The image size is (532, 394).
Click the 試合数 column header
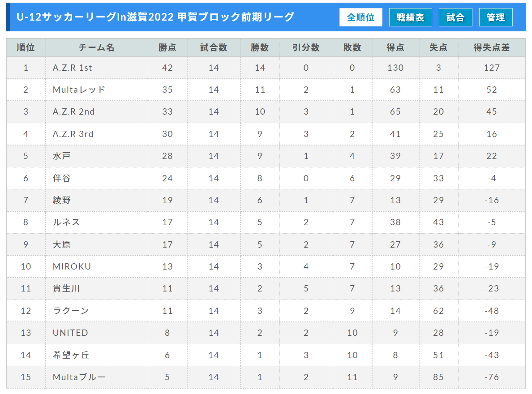pyautogui.click(x=214, y=47)
